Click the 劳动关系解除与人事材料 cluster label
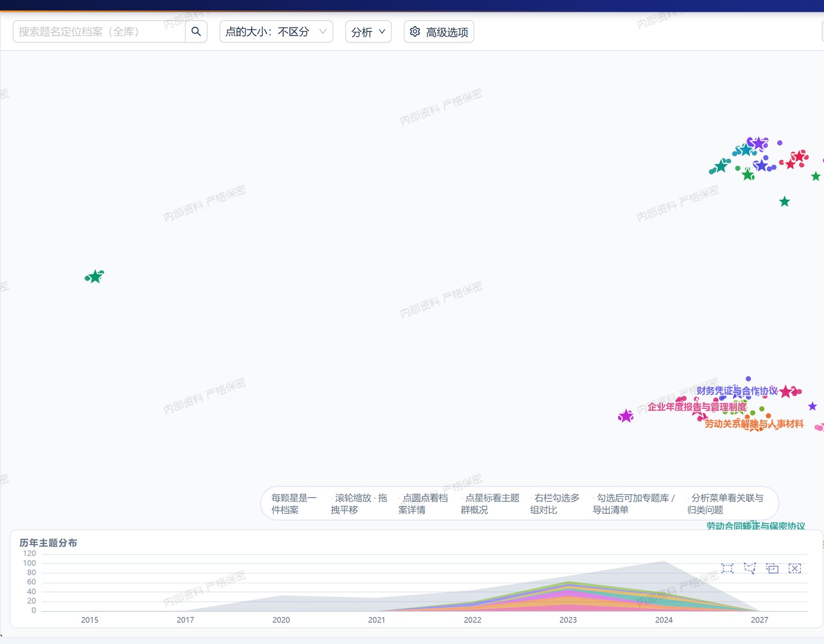This screenshot has width=824, height=644. coord(754,424)
